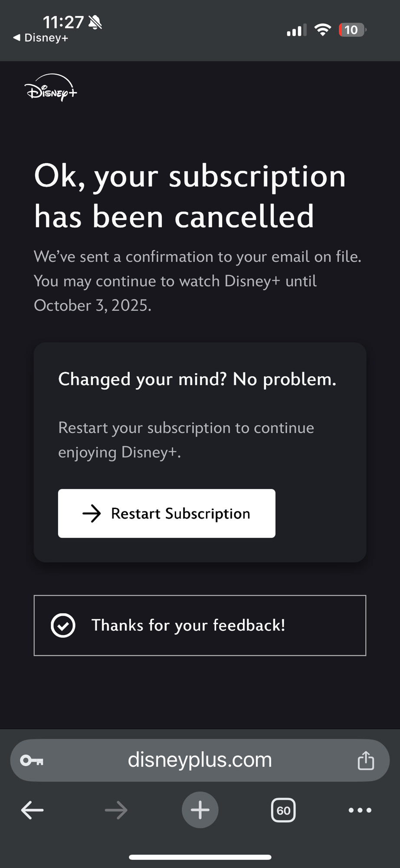Screen dimensions: 400x868
Task: Return to the Disney+ app via back link
Action: [41, 38]
